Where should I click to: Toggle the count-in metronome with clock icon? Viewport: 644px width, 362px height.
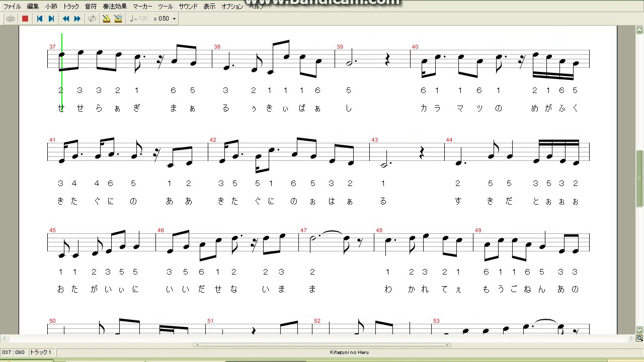pos(118,19)
